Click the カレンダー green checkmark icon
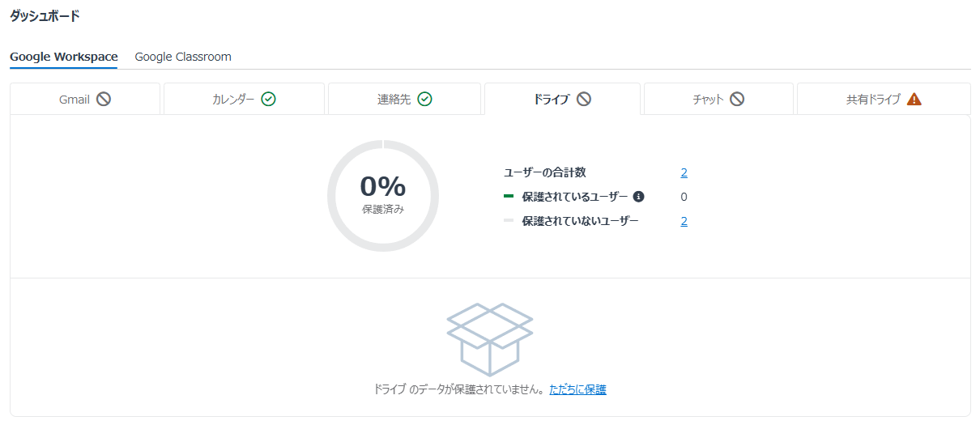The height and width of the screenshot is (425, 980). click(x=269, y=99)
